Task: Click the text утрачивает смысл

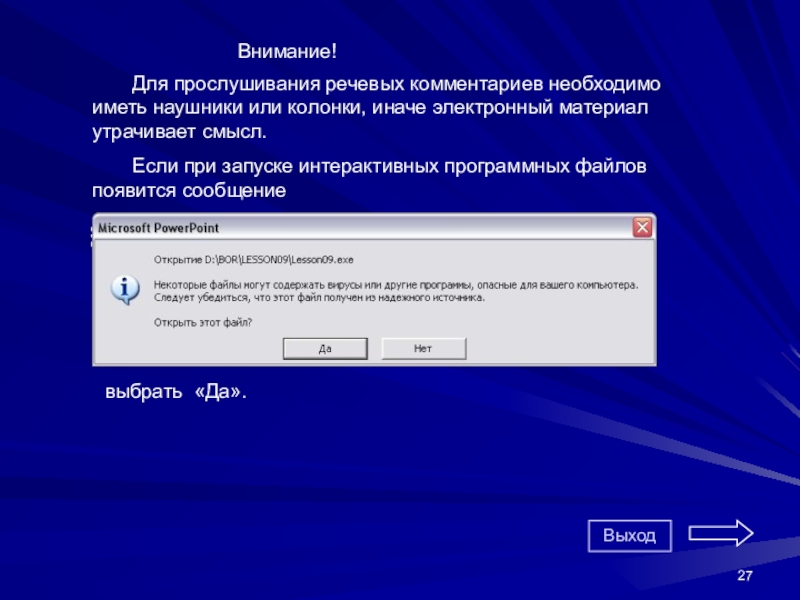Action: pos(180,132)
